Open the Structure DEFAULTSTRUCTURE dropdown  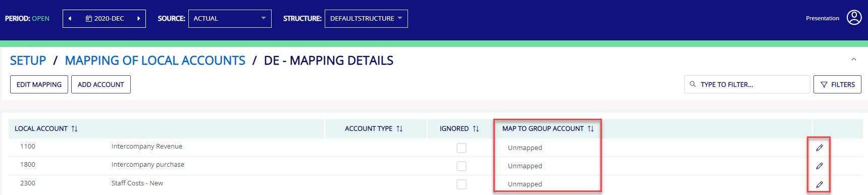tap(366, 19)
